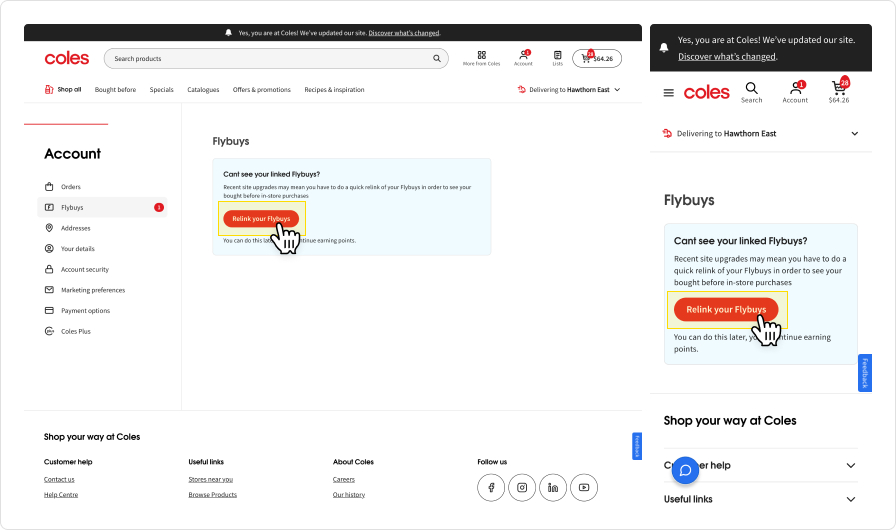This screenshot has width=896, height=530.
Task: Open the YouTube social icon
Action: point(584,488)
